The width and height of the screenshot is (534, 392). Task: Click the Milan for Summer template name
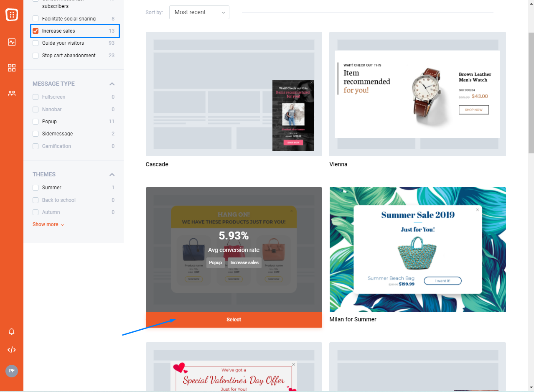coord(353,319)
